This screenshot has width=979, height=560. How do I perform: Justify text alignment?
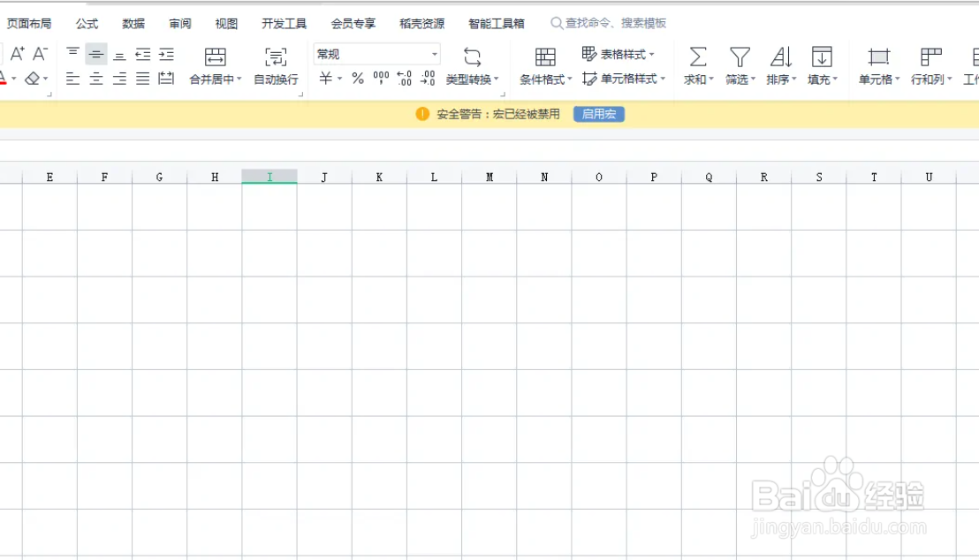[x=143, y=79]
